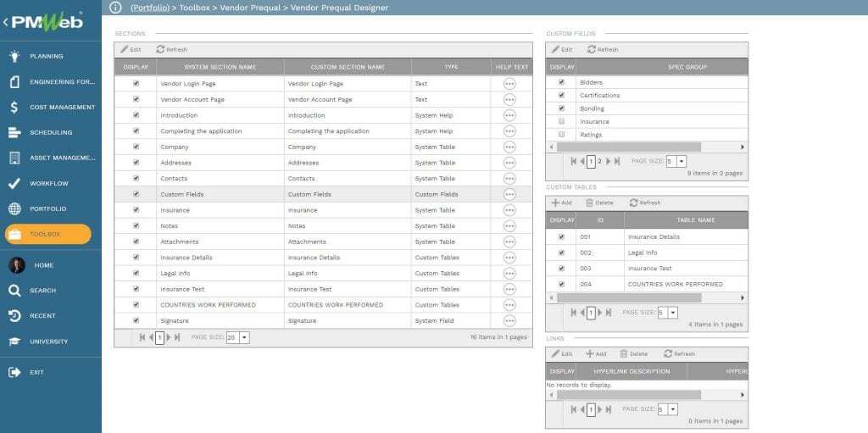This screenshot has width=868, height=433.
Task: Click Edit button in Sections toolbar
Action: point(131,49)
